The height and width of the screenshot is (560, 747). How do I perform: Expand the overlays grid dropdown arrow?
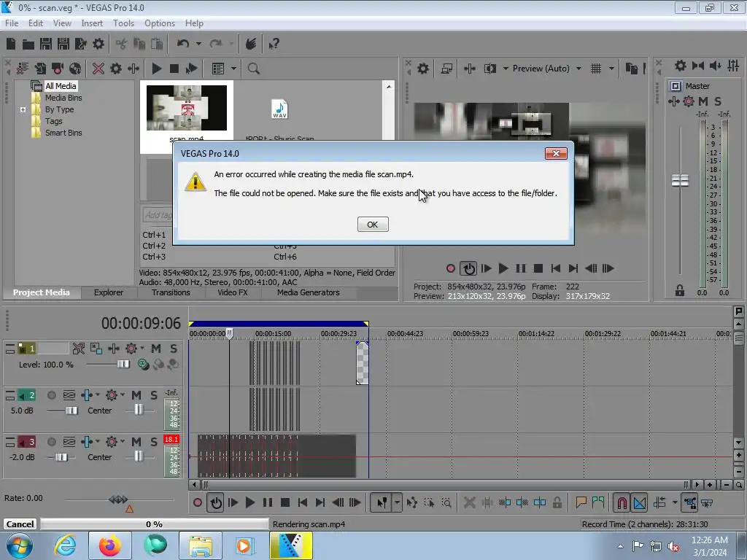tap(611, 69)
